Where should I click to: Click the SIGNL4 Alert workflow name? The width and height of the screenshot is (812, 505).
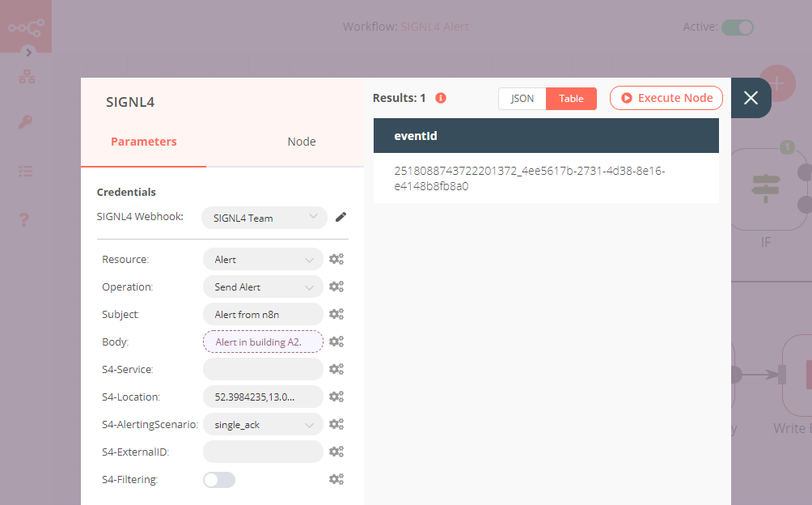pos(434,27)
